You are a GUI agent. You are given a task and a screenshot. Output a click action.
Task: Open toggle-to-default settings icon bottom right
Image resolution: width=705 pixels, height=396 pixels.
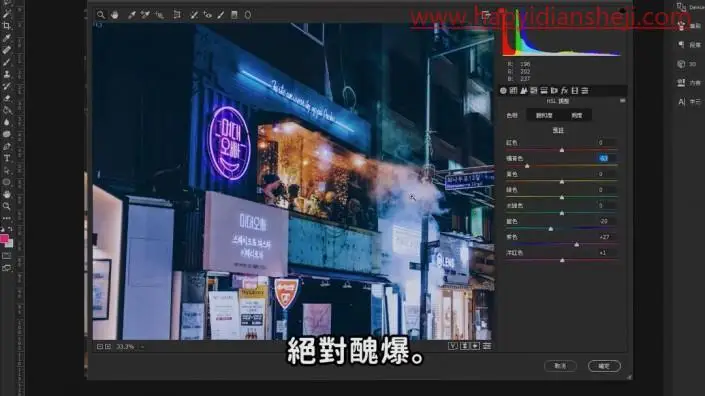point(487,346)
